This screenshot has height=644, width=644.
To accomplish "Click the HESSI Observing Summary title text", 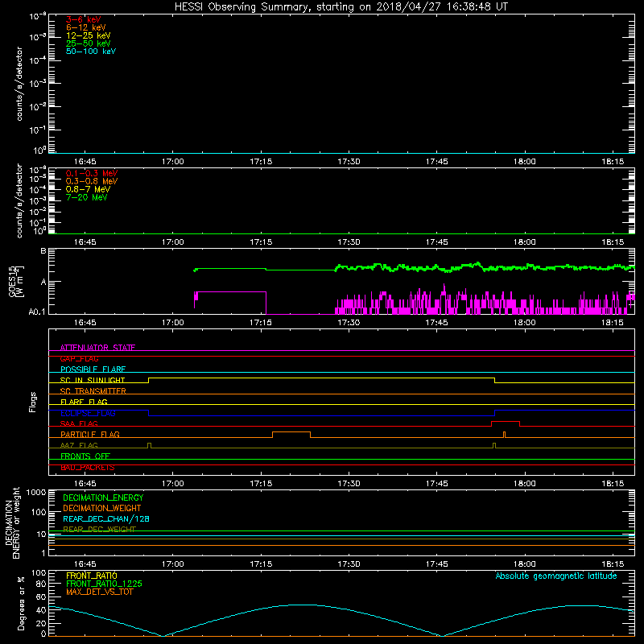I will pos(341,6).
